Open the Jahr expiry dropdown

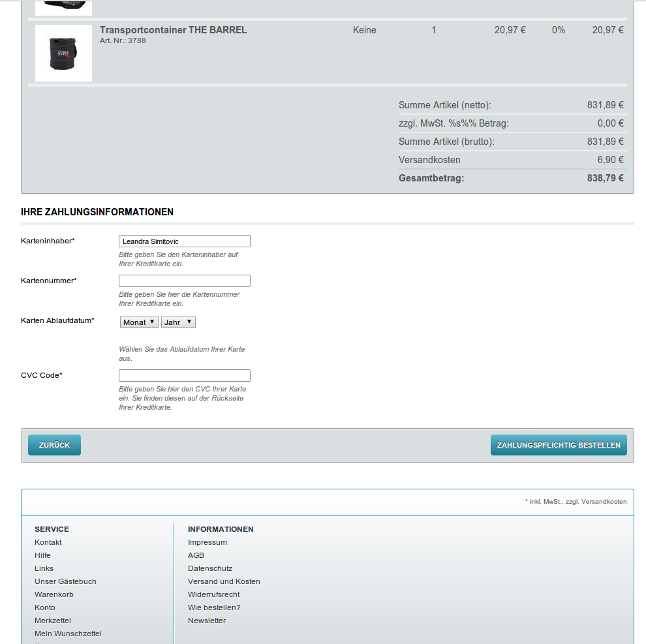[178, 322]
